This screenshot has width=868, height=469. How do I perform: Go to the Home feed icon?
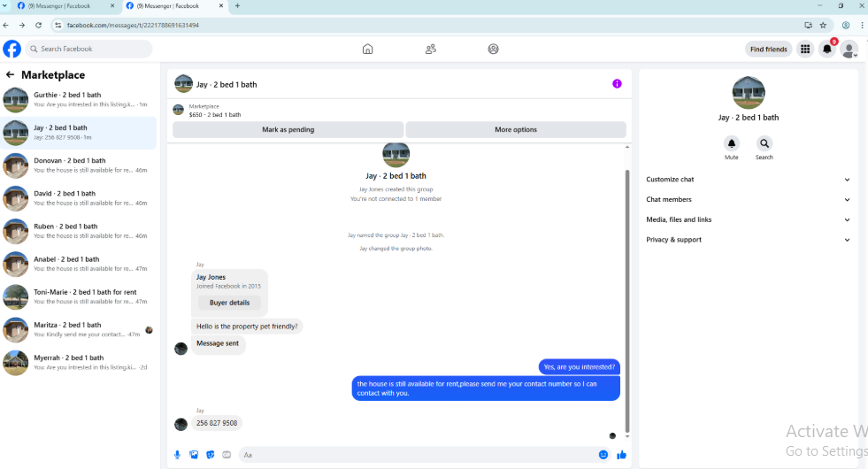tap(367, 49)
